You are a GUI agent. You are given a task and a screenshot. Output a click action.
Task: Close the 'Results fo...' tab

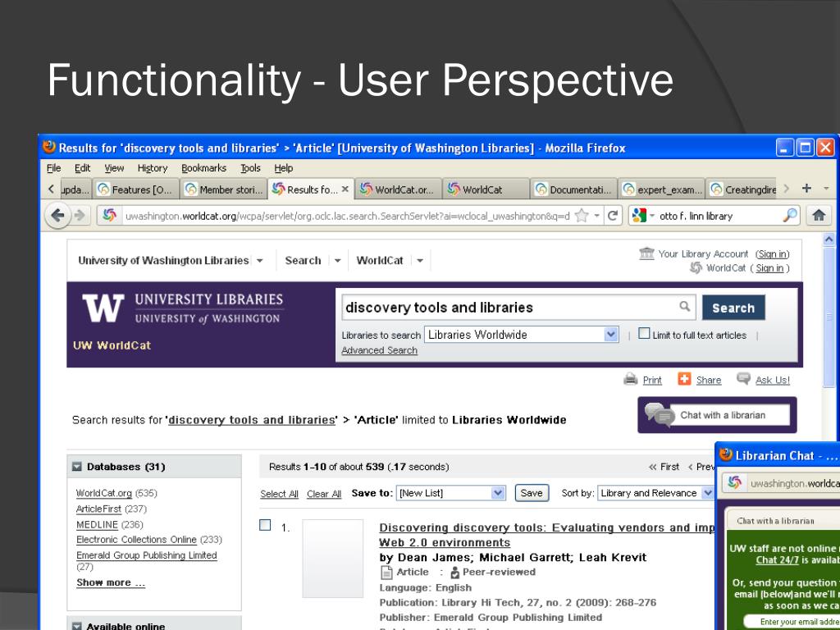tap(345, 189)
